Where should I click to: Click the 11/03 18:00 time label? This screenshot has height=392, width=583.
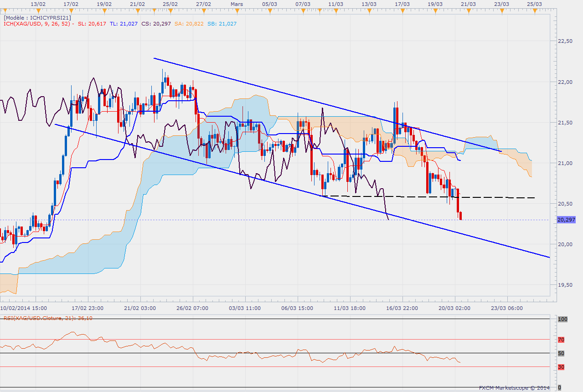point(350,308)
